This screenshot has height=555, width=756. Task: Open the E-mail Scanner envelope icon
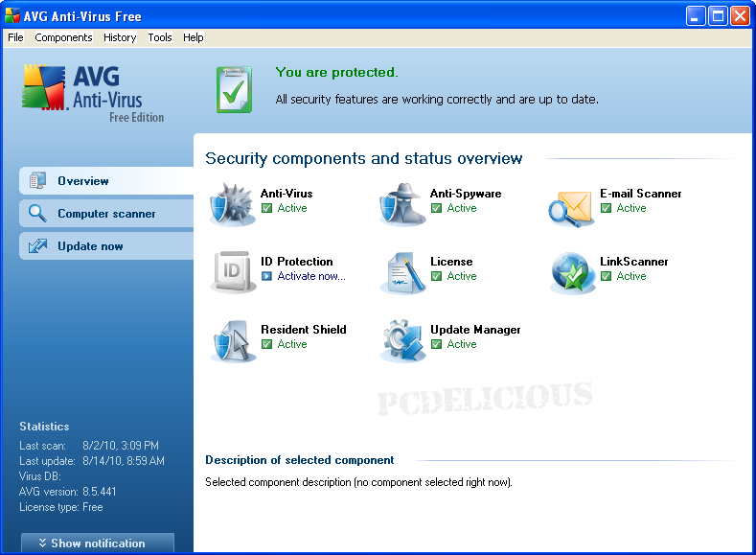click(570, 208)
